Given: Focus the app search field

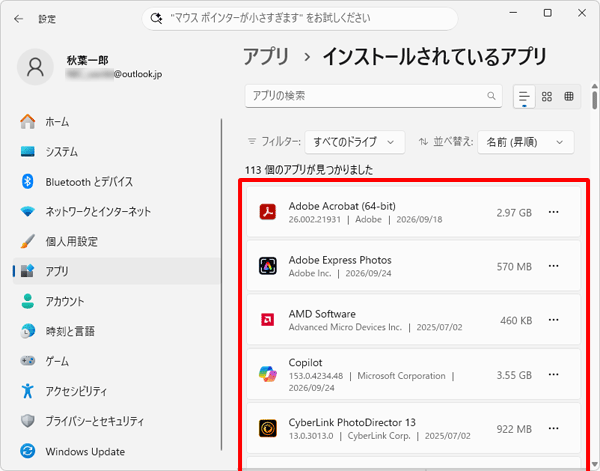Looking at the screenshot, I should pyautogui.click(x=373, y=96).
